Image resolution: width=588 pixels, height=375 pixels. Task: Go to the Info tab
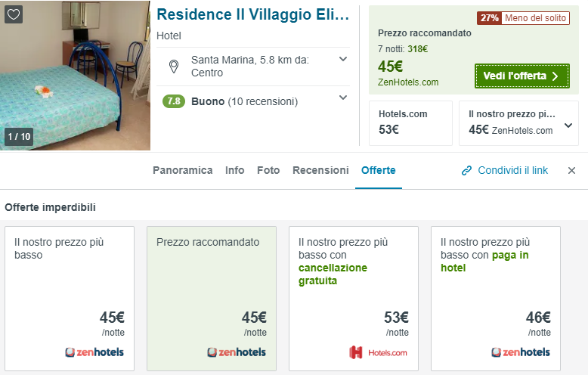pyautogui.click(x=234, y=171)
